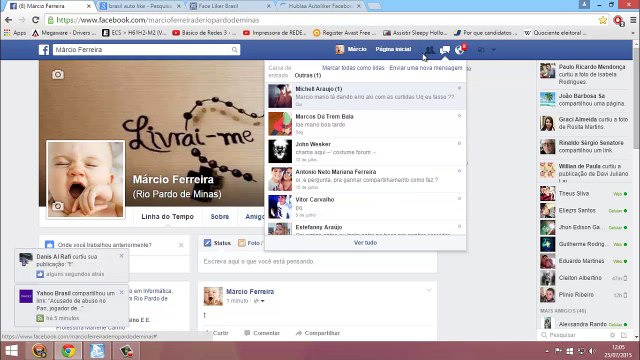Close Danis Al Rafi notification popup

click(121, 256)
